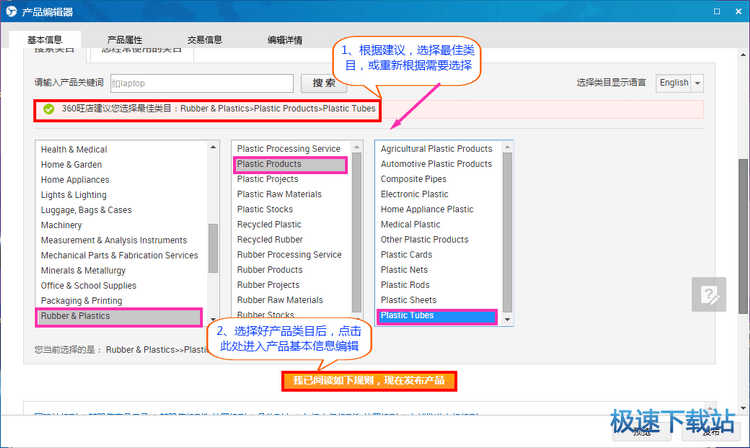Image resolution: width=750 pixels, height=448 pixels.
Task: Select Home Appliances category
Action: click(75, 180)
